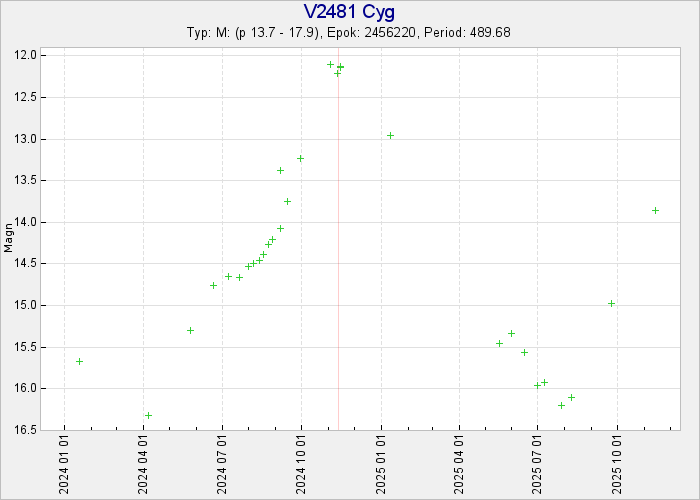Click the 14.0 y-axis tick label
The image size is (700, 500).
click(28, 222)
